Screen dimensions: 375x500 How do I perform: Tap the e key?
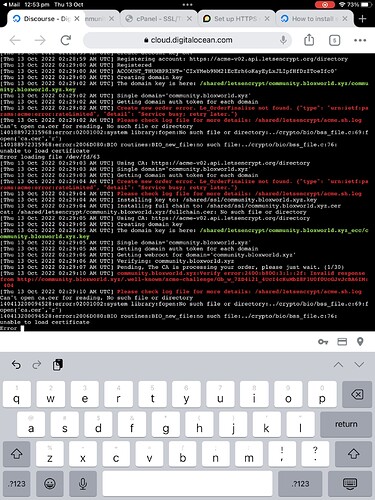click(x=85, y=395)
